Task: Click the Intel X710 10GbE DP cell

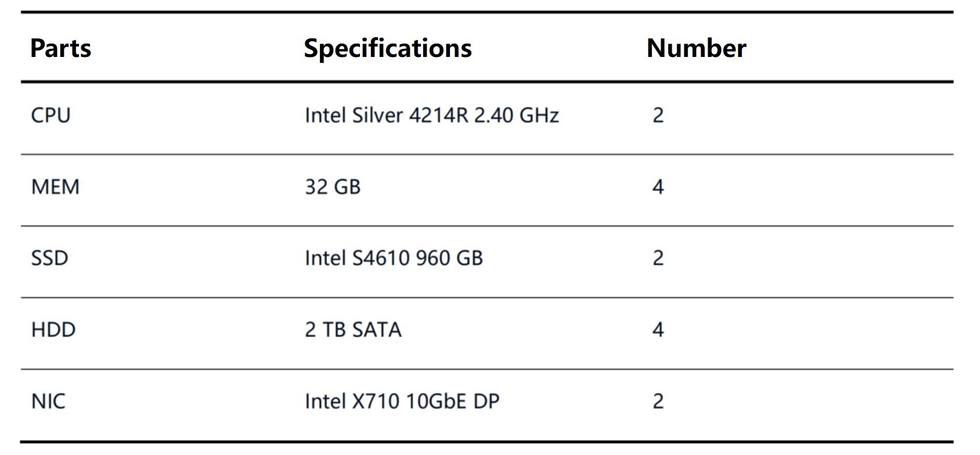Action: [x=402, y=401]
